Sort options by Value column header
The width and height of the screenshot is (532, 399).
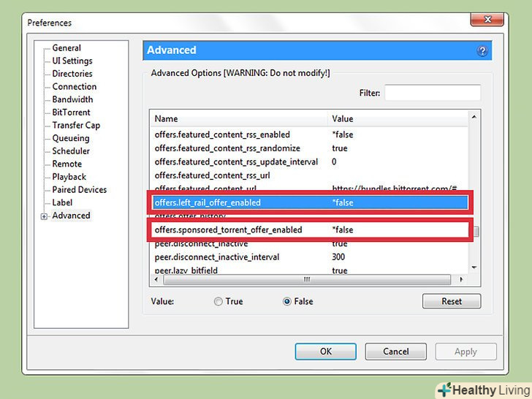tap(398, 118)
